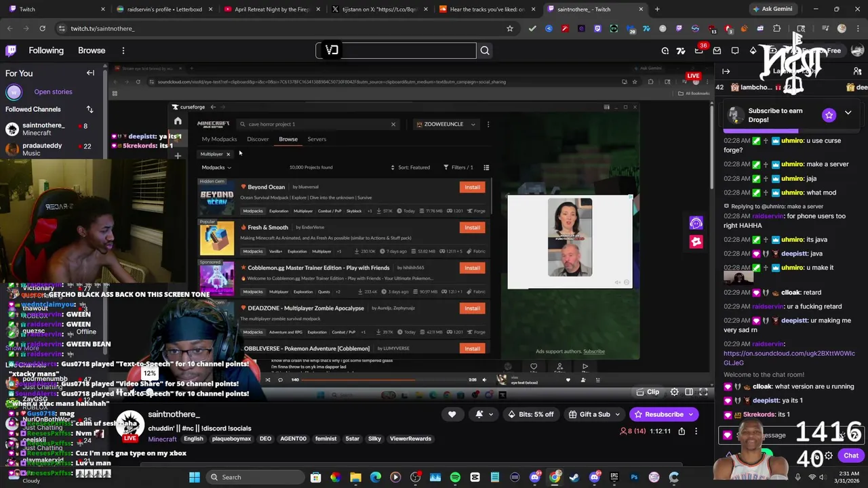The height and width of the screenshot is (488, 868).
Task: Expand Modpacks category dropdown in CurseForge
Action: pyautogui.click(x=216, y=167)
